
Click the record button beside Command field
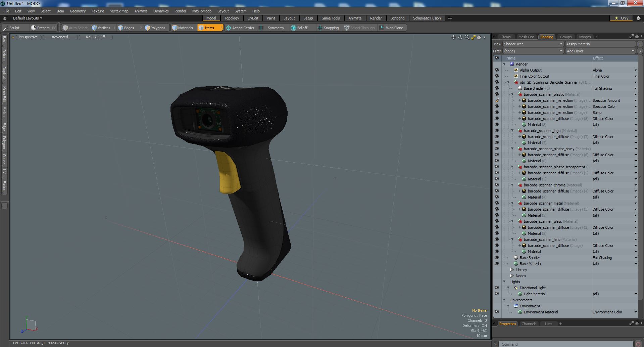click(x=638, y=344)
